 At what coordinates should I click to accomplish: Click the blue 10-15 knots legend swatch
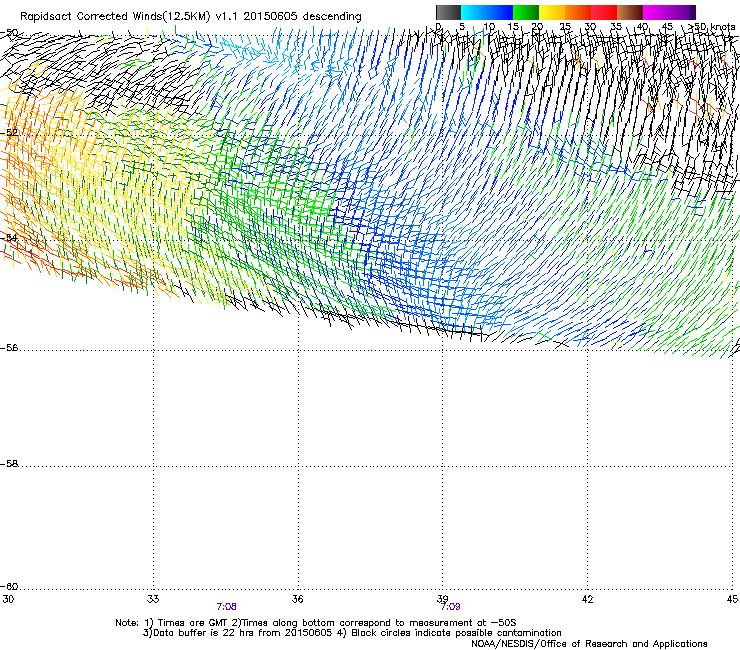click(x=500, y=12)
